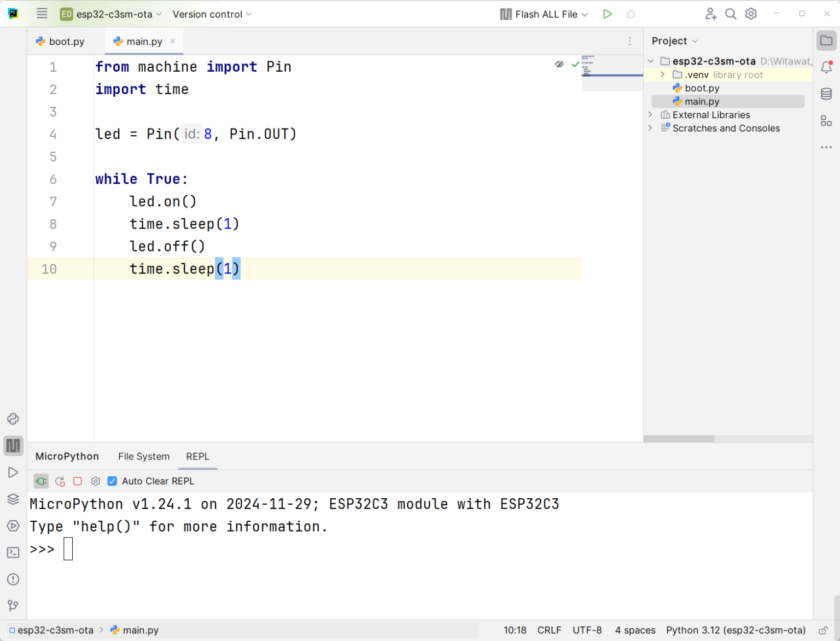The image size is (840, 641).
Task: Open the Terminal tool window
Action: point(13,552)
